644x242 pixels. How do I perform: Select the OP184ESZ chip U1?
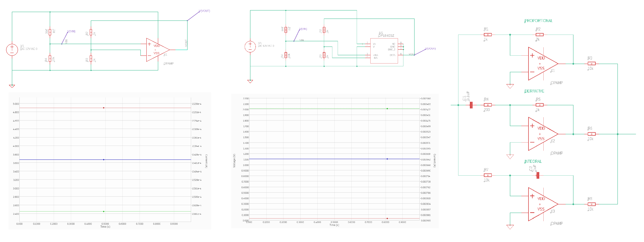(x=384, y=51)
